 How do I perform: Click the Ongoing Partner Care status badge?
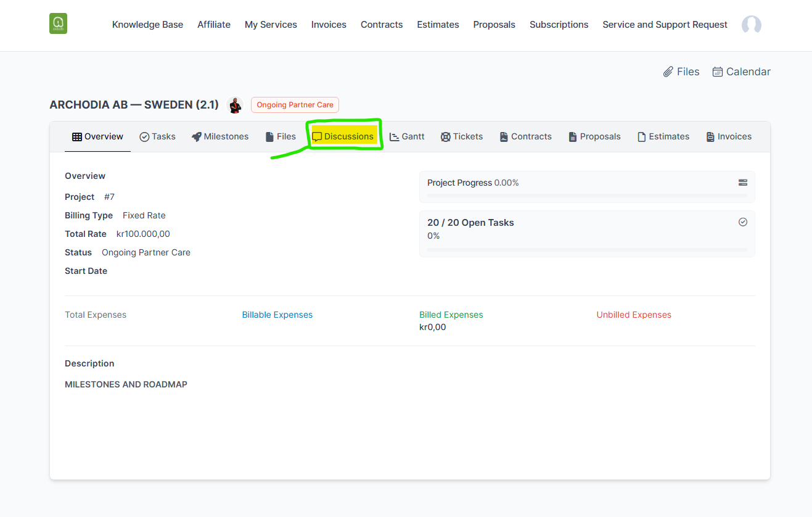[x=295, y=105]
